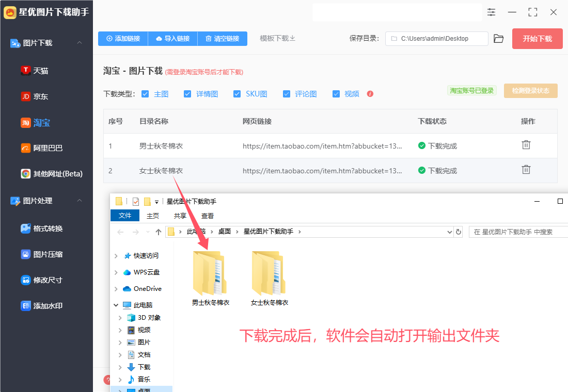Open 添加水印 image tool
The image size is (568, 392).
tap(42, 306)
